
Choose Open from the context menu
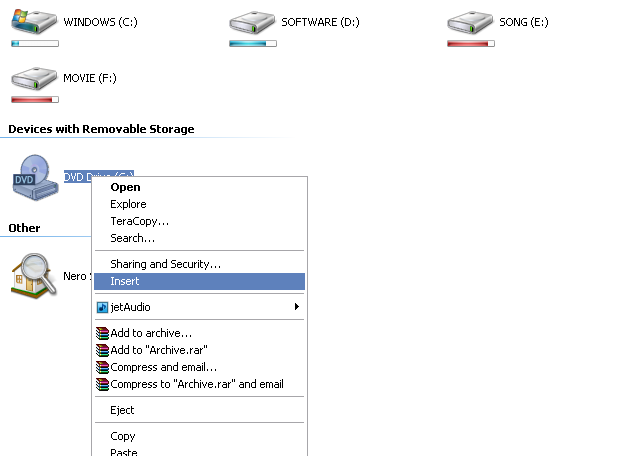pos(125,187)
